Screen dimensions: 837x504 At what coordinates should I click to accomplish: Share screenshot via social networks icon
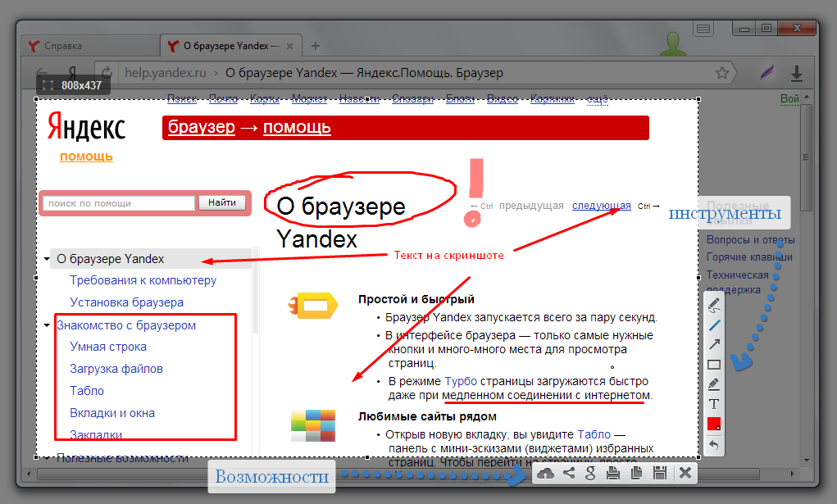568,473
